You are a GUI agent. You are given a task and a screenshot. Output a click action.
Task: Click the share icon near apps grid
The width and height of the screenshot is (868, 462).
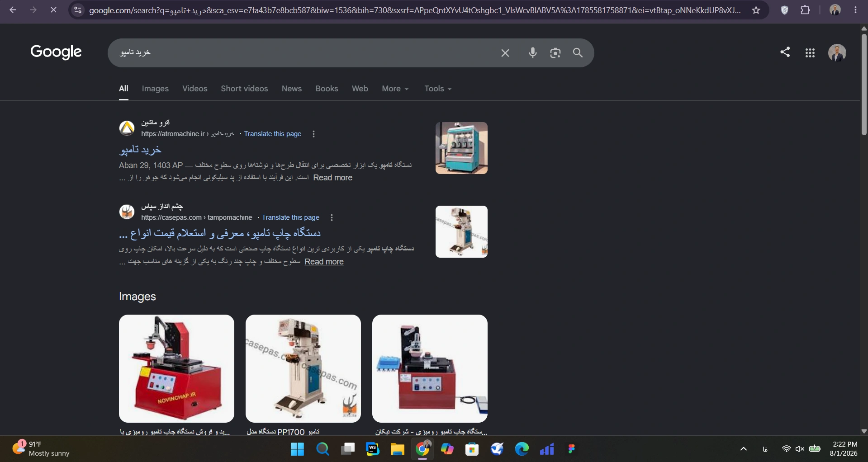(x=785, y=52)
